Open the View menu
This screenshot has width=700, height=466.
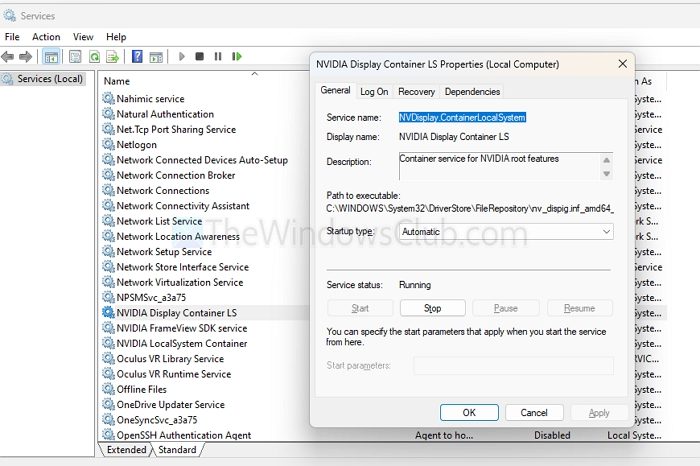(x=83, y=37)
